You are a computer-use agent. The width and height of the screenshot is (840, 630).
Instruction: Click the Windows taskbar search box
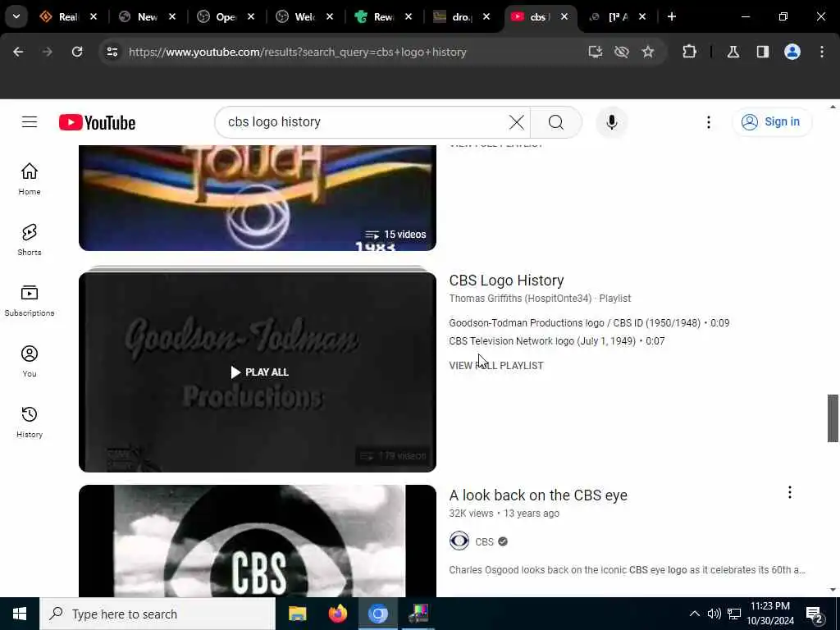[157, 614]
